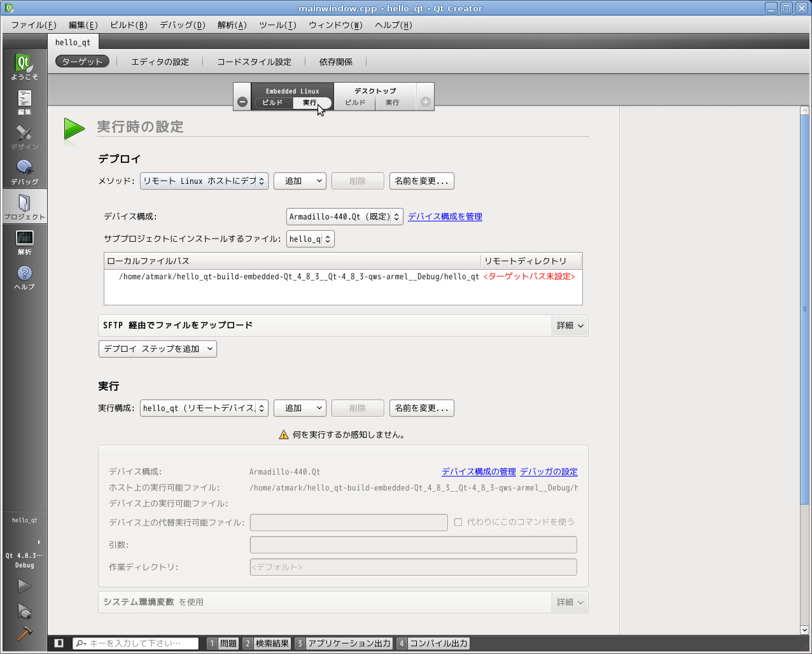
Task: Open the ウィンドウ(W) menu
Action: click(335, 25)
